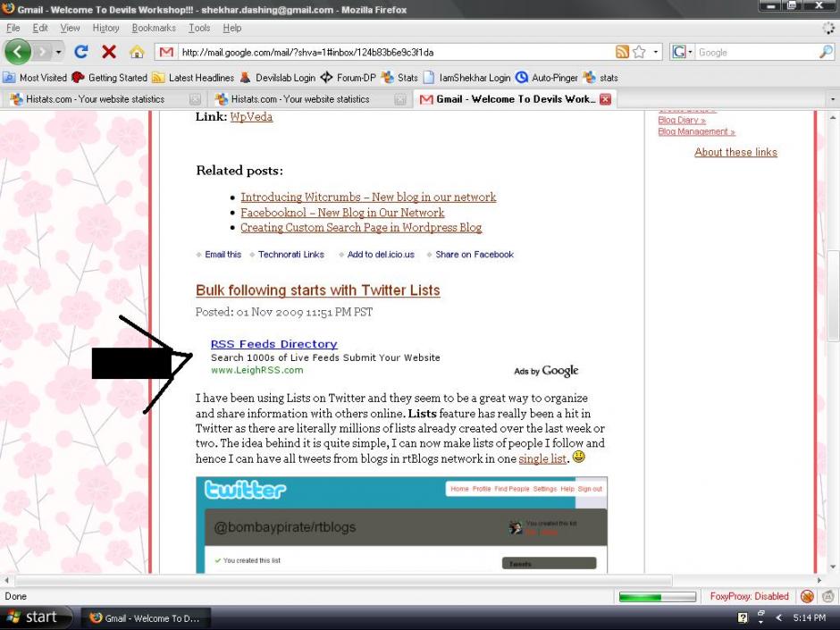Click the green Back navigation button
Viewport: 840px width, 630px height.
point(18,52)
